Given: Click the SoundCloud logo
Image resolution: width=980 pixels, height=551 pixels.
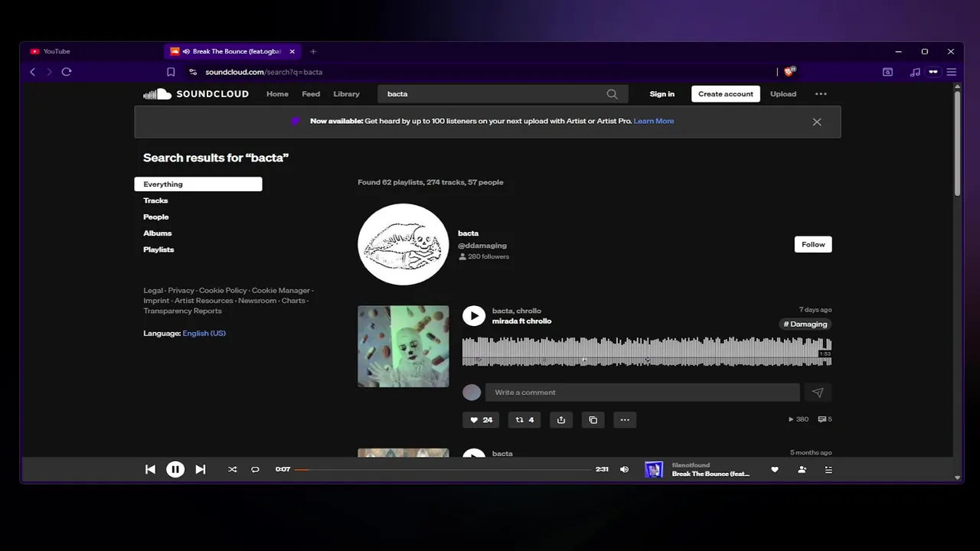Looking at the screenshot, I should (x=195, y=94).
